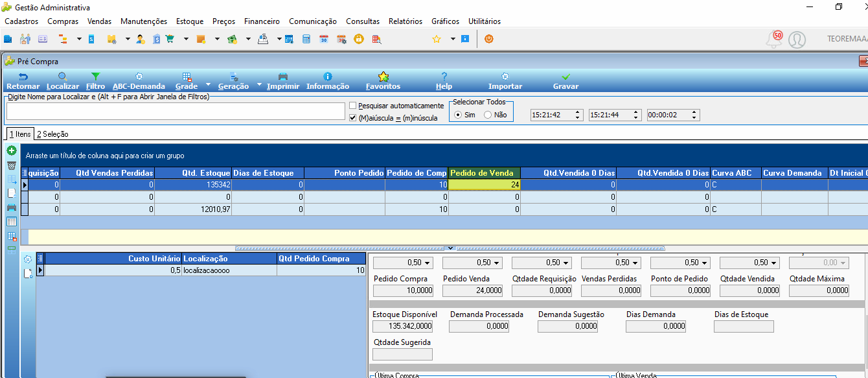Open dropdown arrow next to Grade
This screenshot has width=868, height=378.
coord(208,84)
